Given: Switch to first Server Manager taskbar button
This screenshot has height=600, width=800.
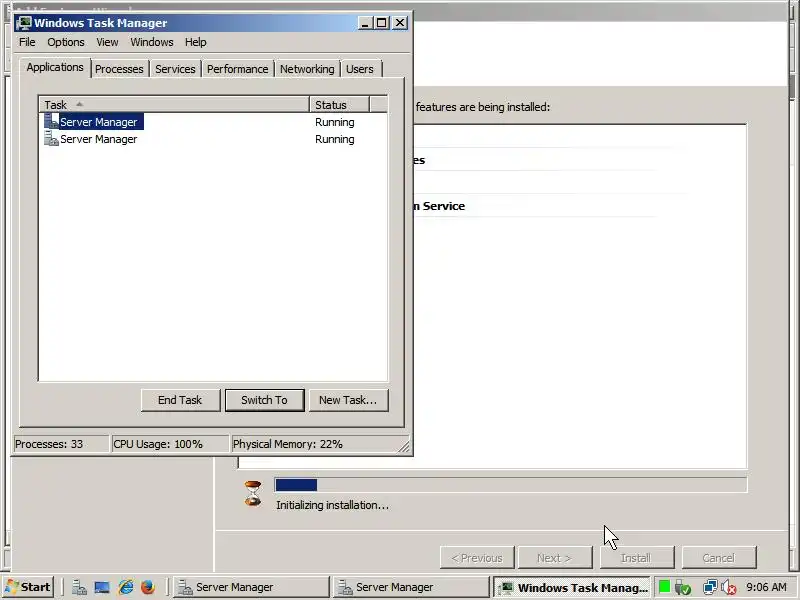Looking at the screenshot, I should click(x=252, y=587).
